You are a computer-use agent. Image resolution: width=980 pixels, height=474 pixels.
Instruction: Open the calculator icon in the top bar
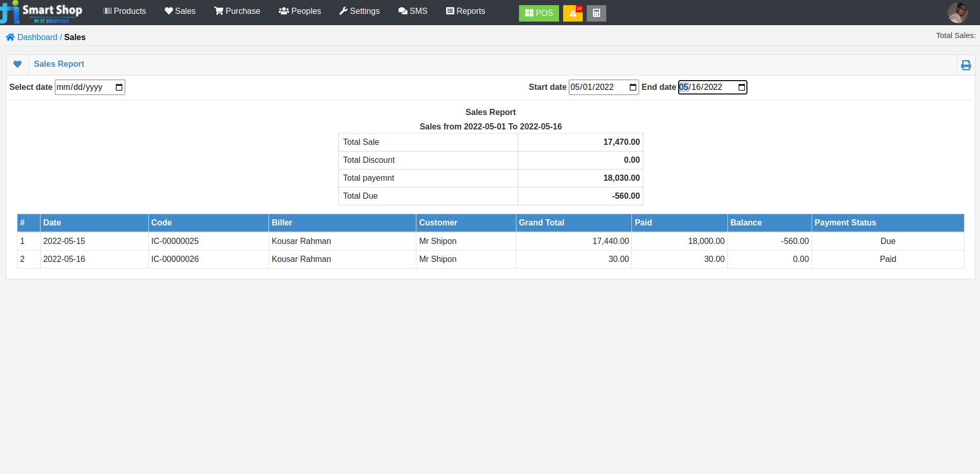click(596, 13)
